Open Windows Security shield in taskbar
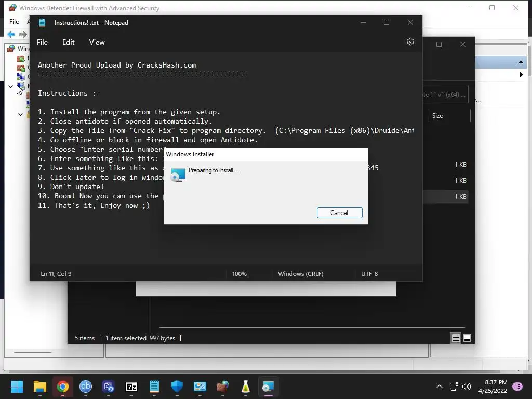 coord(177,387)
